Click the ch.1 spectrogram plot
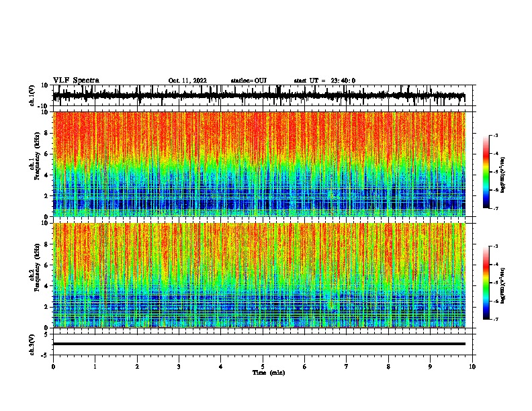 click(259, 164)
